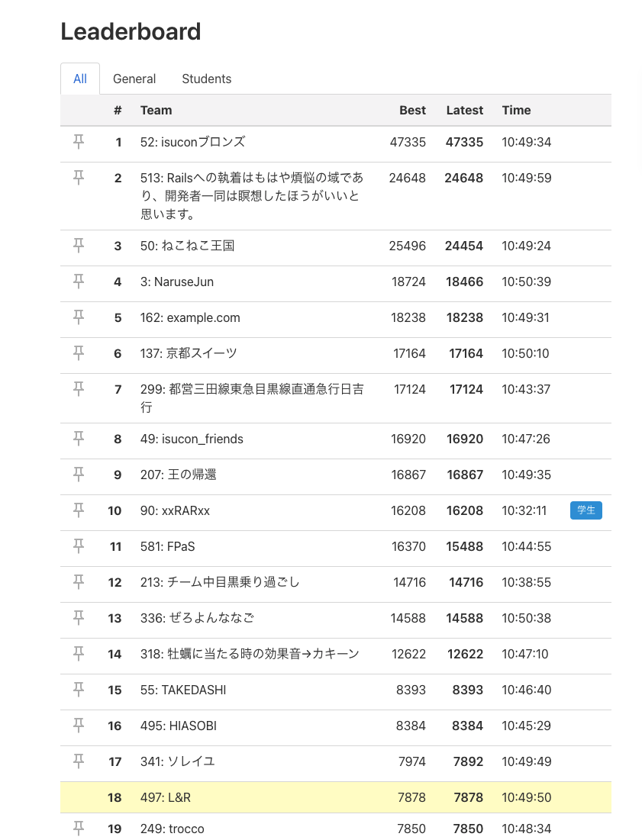The image size is (642, 840).
Task: Pin team 52: isuconブロンズ
Action: [x=79, y=141]
